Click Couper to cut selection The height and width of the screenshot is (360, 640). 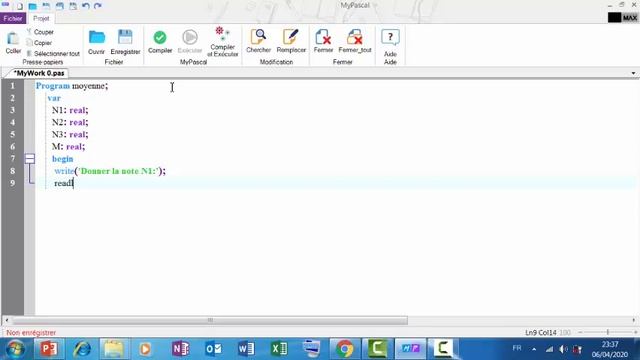(40, 32)
